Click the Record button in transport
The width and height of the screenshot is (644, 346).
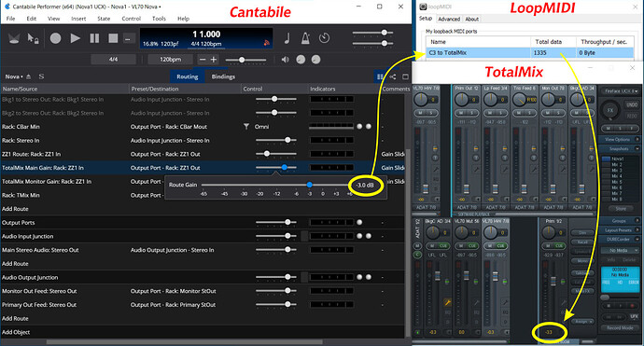click(55, 38)
